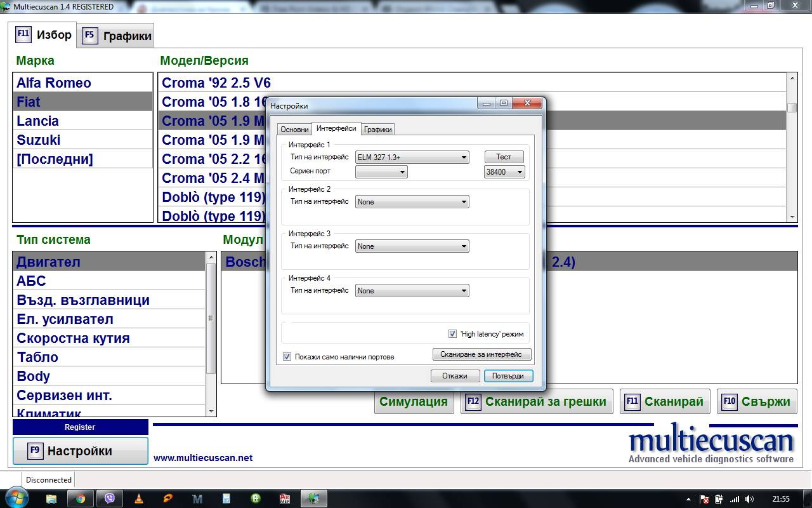The height and width of the screenshot is (508, 812).
Task: Open Google Chrome from the taskbar
Action: [81, 498]
